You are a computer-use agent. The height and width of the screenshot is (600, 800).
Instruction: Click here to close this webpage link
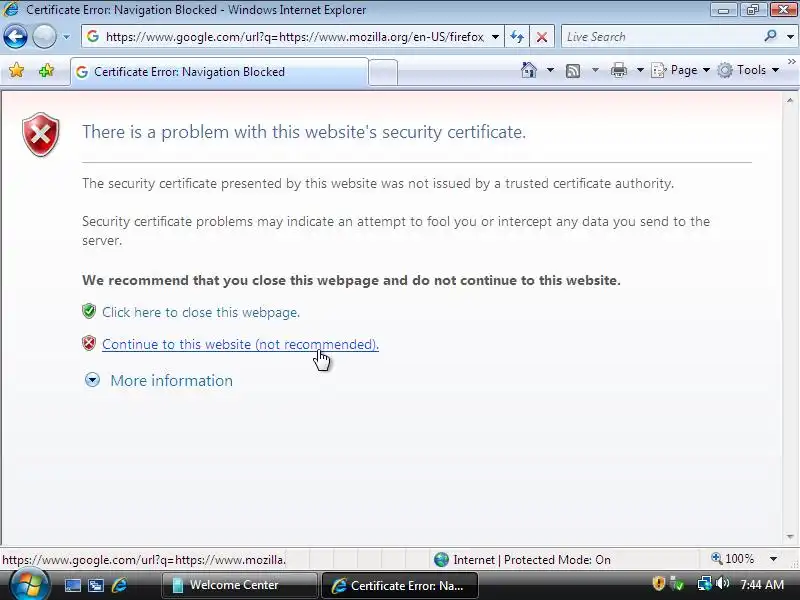pyautogui.click(x=201, y=312)
